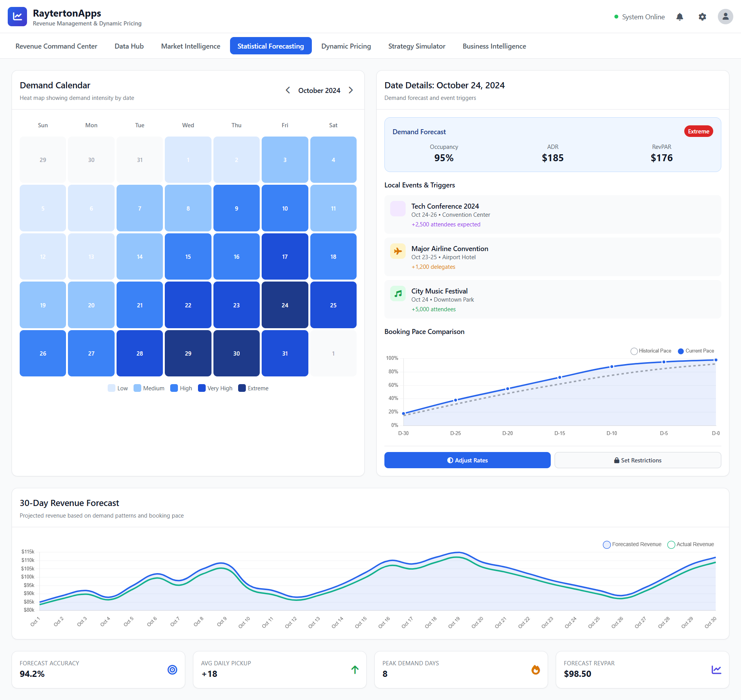Go to previous month with left chevron
The width and height of the screenshot is (741, 700).
pos(288,90)
